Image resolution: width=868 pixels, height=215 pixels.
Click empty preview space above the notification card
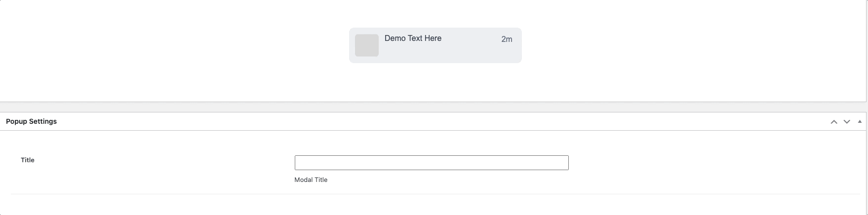tap(434, 12)
